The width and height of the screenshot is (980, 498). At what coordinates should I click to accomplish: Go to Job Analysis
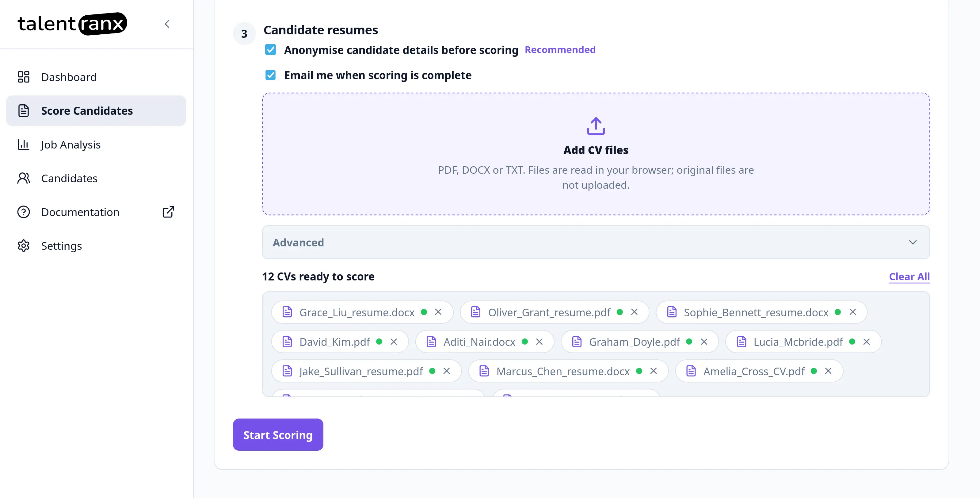pyautogui.click(x=96, y=145)
